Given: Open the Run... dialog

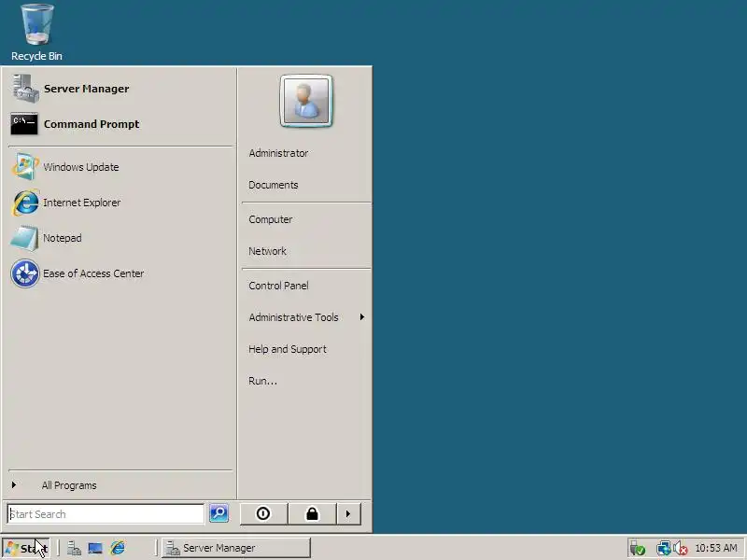Looking at the screenshot, I should click(262, 381).
